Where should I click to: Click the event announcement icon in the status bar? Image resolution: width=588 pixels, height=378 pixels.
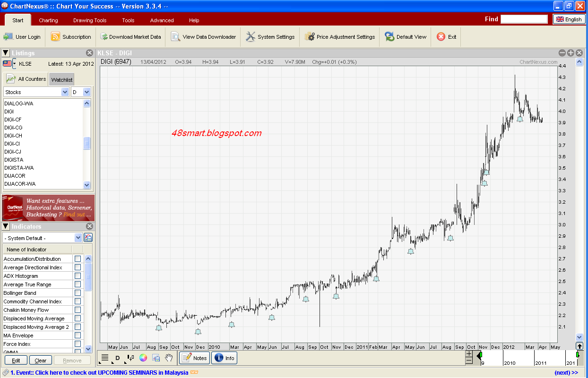coord(5,373)
